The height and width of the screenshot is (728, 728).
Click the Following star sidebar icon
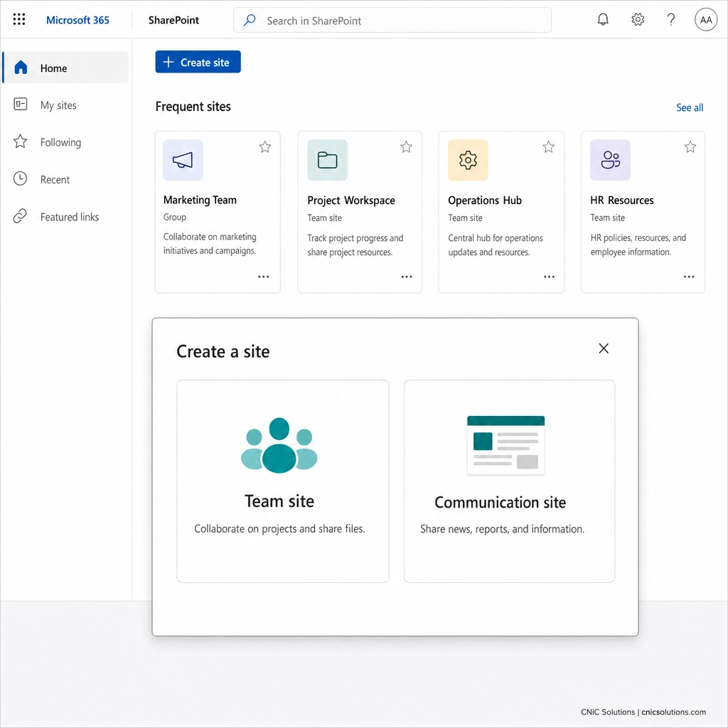click(20, 141)
